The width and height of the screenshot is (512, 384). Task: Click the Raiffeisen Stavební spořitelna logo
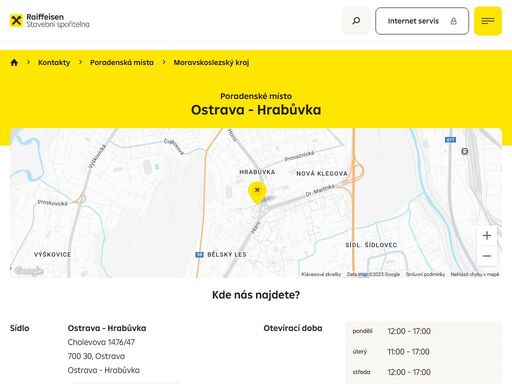[x=49, y=21]
